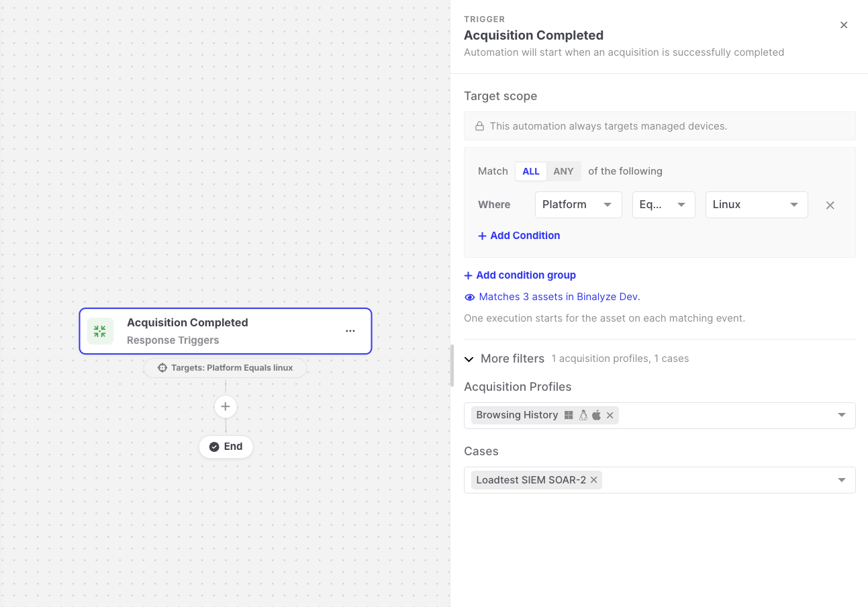Click Add condition group
The image size is (868, 607).
[520, 275]
